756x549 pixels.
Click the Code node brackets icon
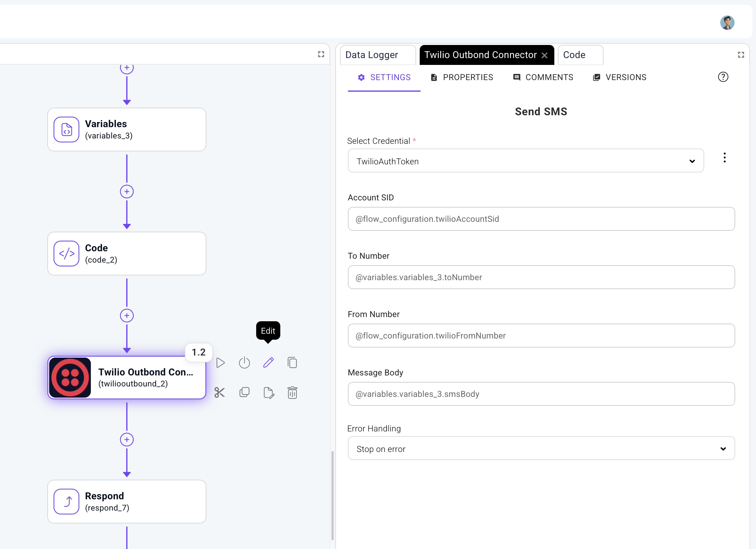66,254
